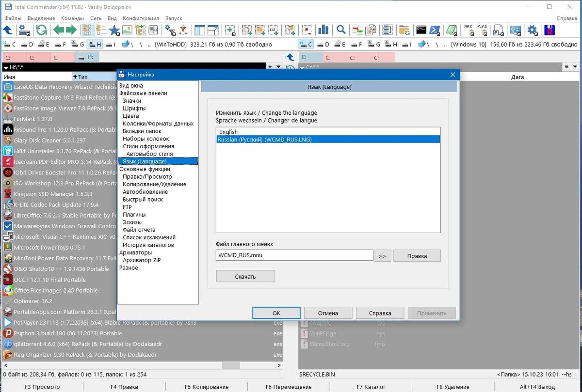Viewport: 582px width, 392px height.
Task: Open Вкладки папок settings page
Action: 142,131
